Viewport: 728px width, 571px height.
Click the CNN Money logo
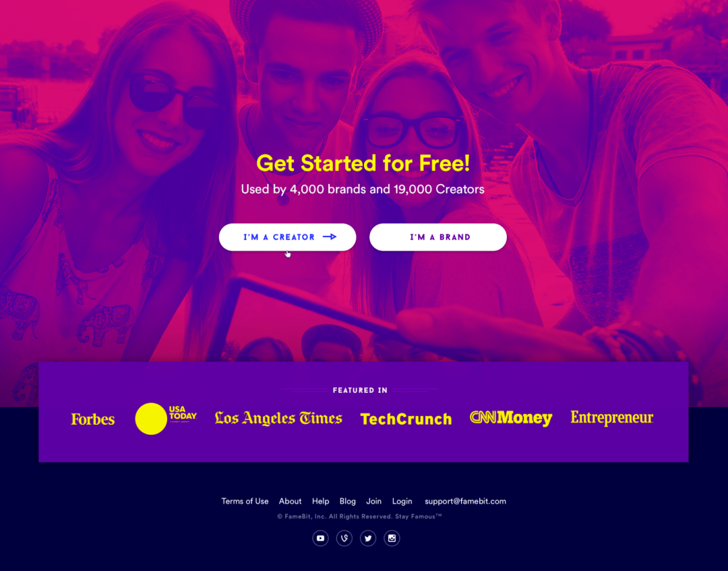(x=511, y=418)
